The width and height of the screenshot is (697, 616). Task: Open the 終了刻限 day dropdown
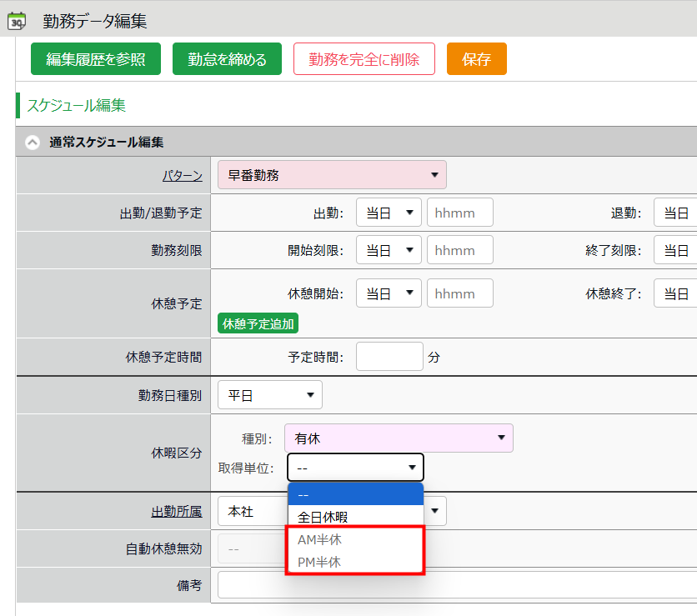pos(675,250)
